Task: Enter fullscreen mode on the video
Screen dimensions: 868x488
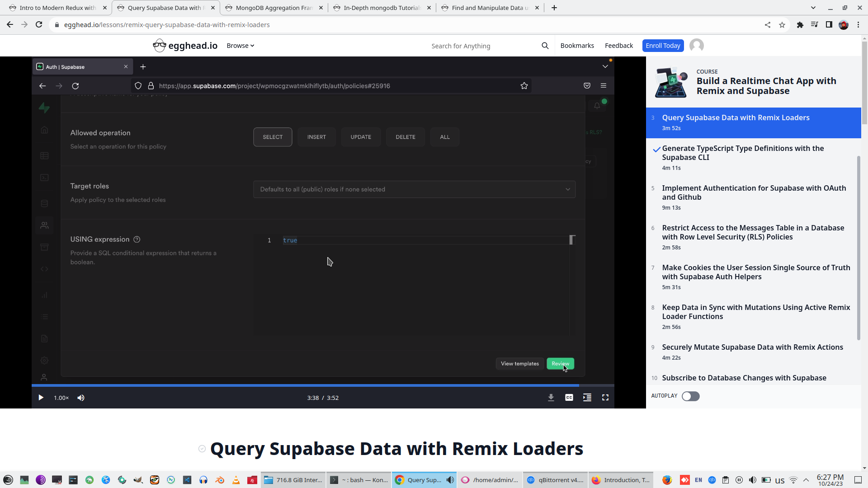Action: click(605, 398)
